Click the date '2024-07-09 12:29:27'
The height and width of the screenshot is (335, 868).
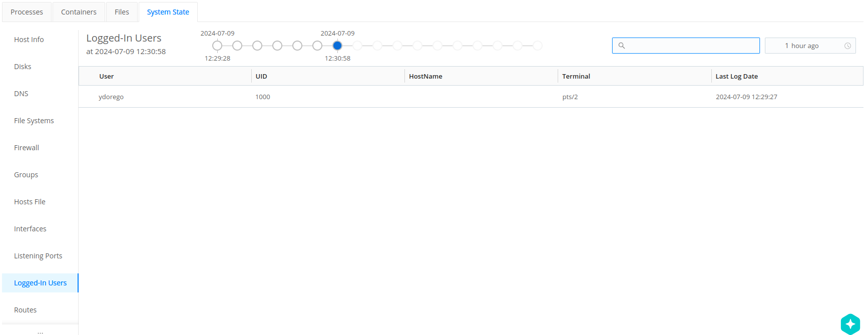point(746,97)
